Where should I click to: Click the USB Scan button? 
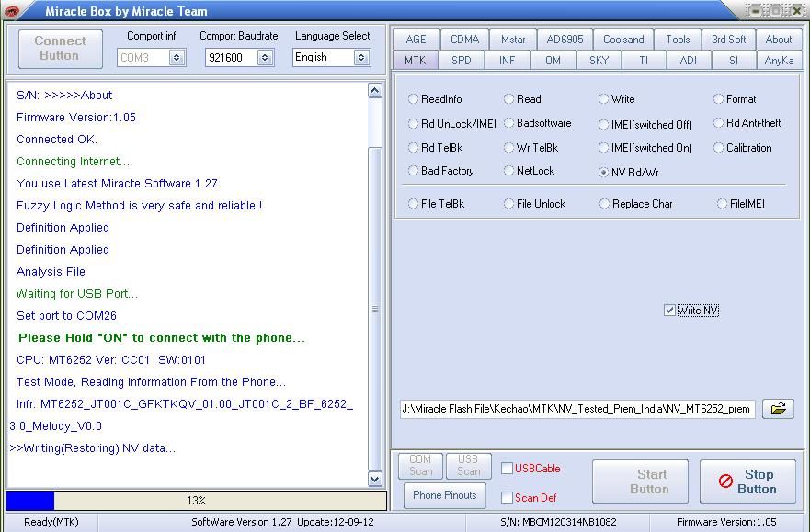468,466
